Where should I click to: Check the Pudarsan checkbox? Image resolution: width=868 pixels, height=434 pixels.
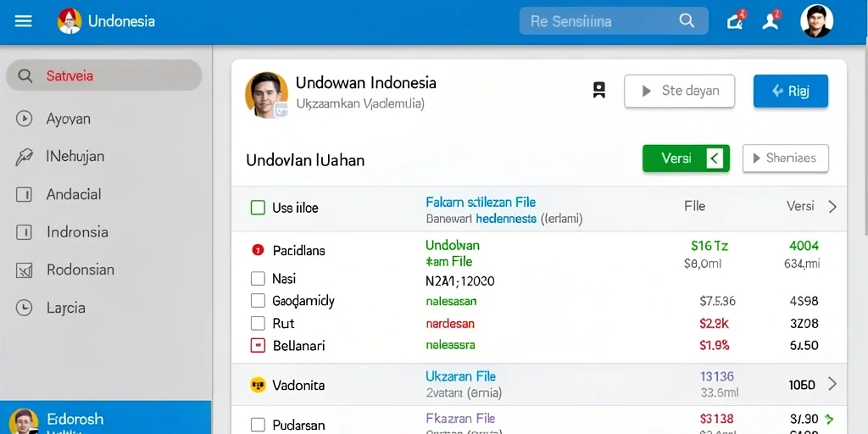258,426
